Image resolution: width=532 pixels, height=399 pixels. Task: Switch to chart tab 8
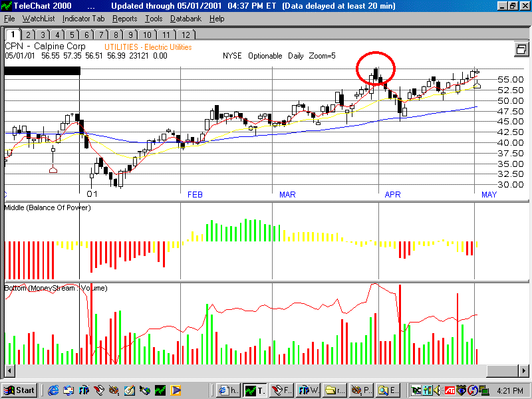click(x=116, y=35)
